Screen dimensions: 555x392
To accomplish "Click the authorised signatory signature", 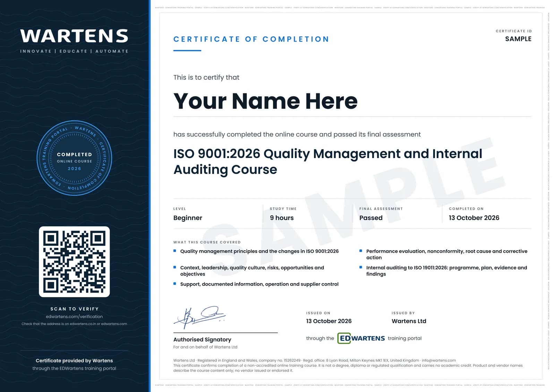I will [200, 317].
